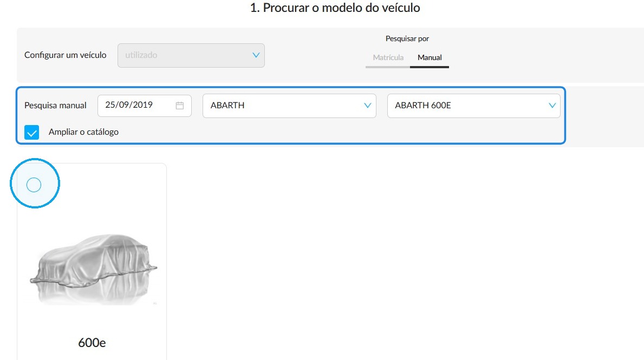This screenshot has width=644, height=360.
Task: Open the 'utilizado' vehicle type dropdown
Action: click(191, 55)
